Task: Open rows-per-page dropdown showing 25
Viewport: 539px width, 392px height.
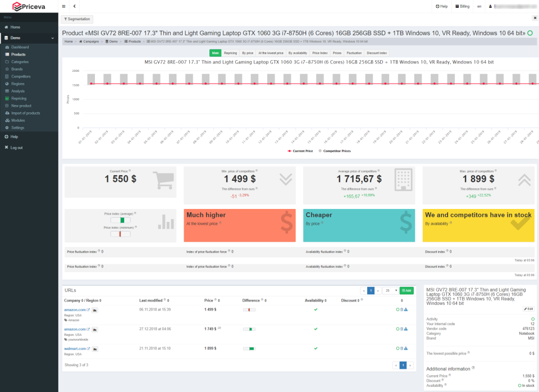Action: (391, 290)
